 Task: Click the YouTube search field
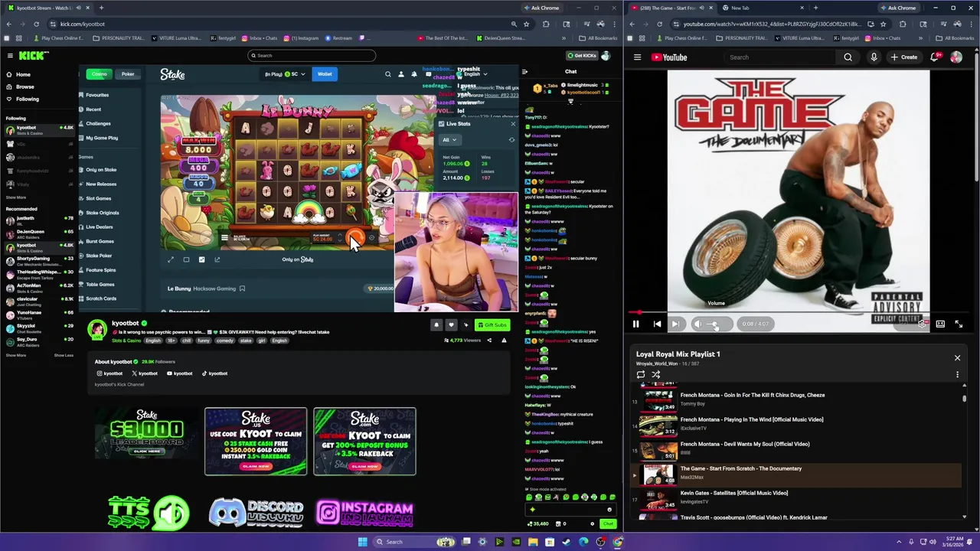point(779,57)
